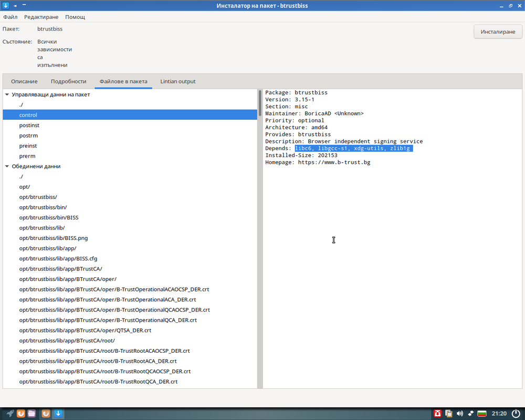Select the opt/btrustbiss/bin/ row
Image resolution: width=525 pixels, height=420 pixels.
[130, 207]
